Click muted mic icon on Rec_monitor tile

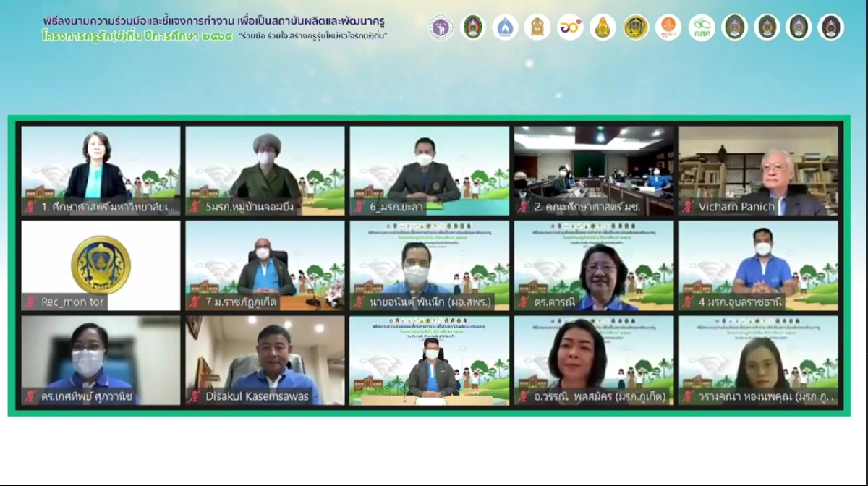[30, 302]
